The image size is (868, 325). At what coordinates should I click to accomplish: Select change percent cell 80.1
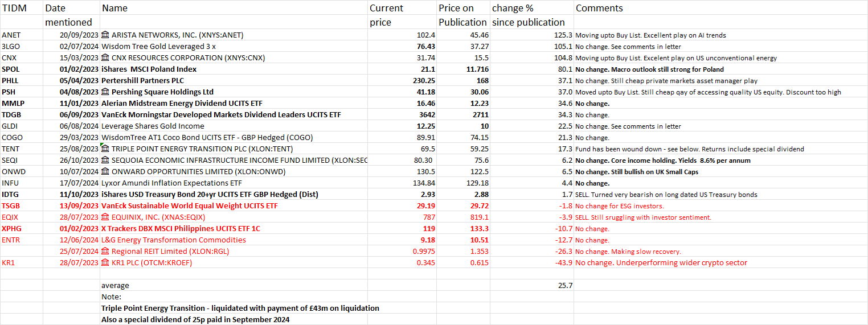pyautogui.click(x=532, y=69)
